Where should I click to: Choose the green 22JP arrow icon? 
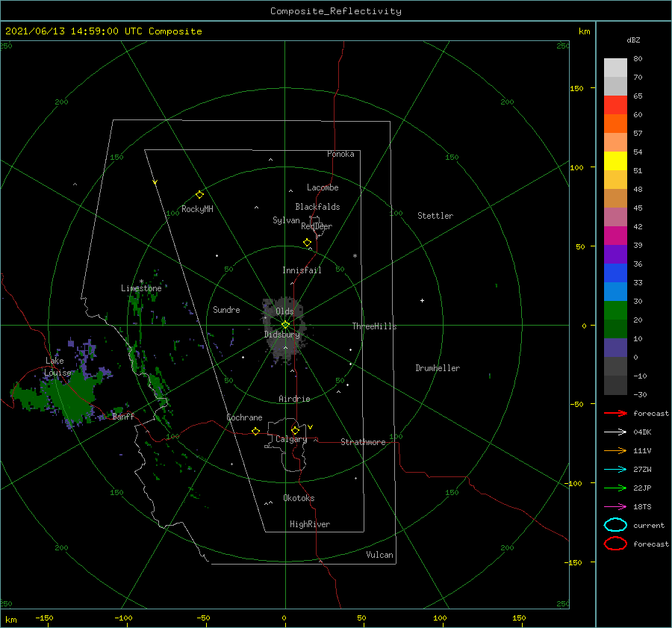615,488
